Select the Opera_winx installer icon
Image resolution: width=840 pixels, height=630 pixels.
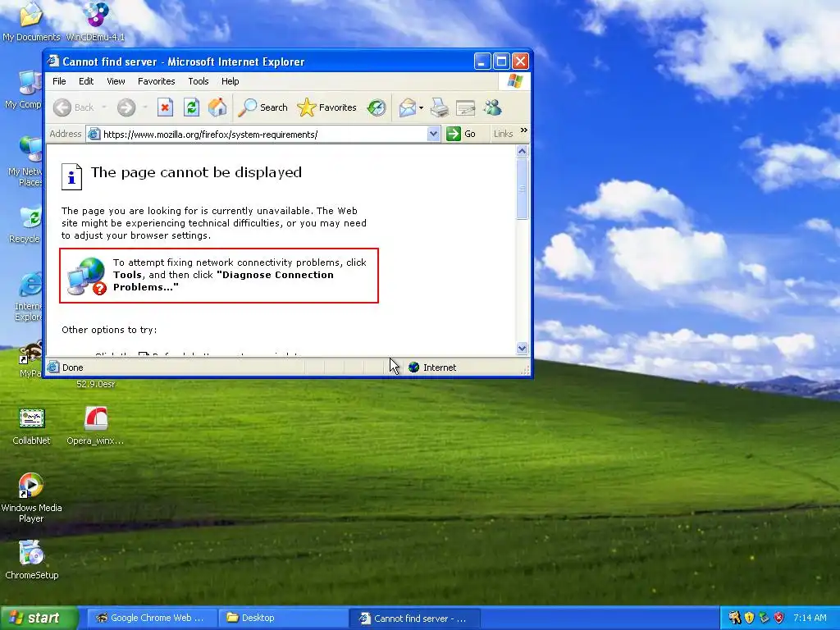(95, 427)
